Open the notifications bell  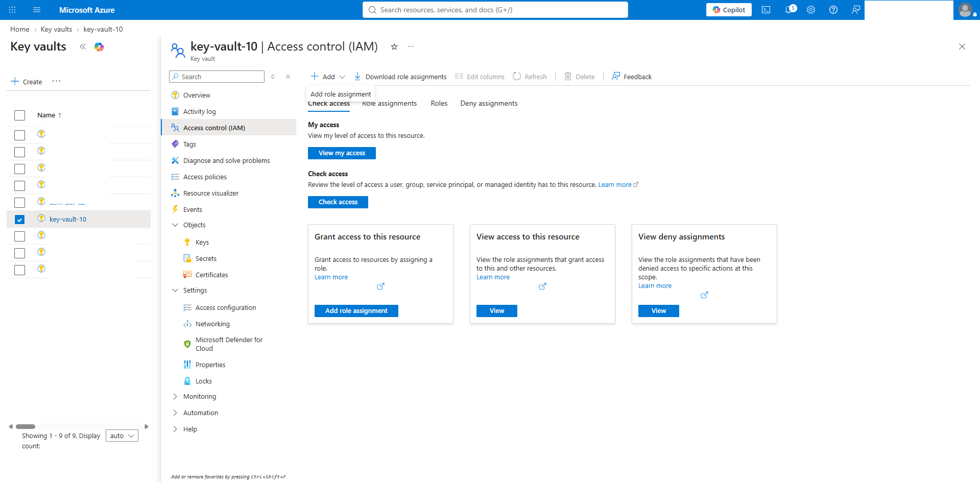pyautogui.click(x=790, y=10)
